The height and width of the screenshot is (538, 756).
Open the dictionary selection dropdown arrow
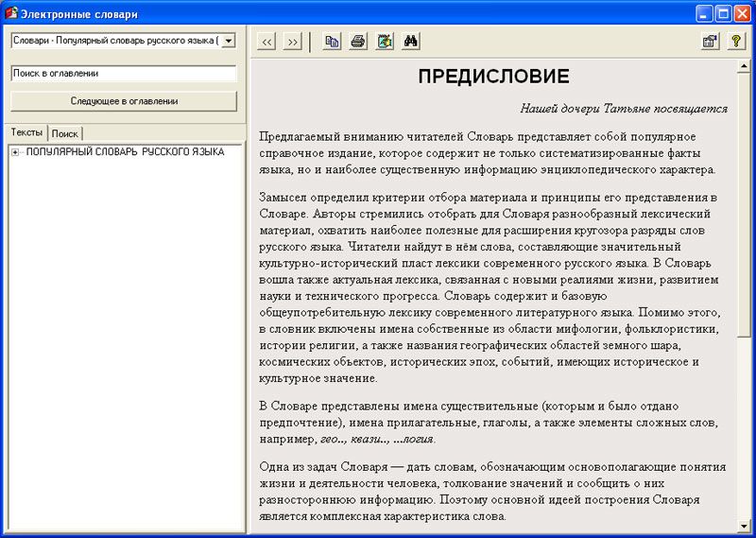point(227,41)
